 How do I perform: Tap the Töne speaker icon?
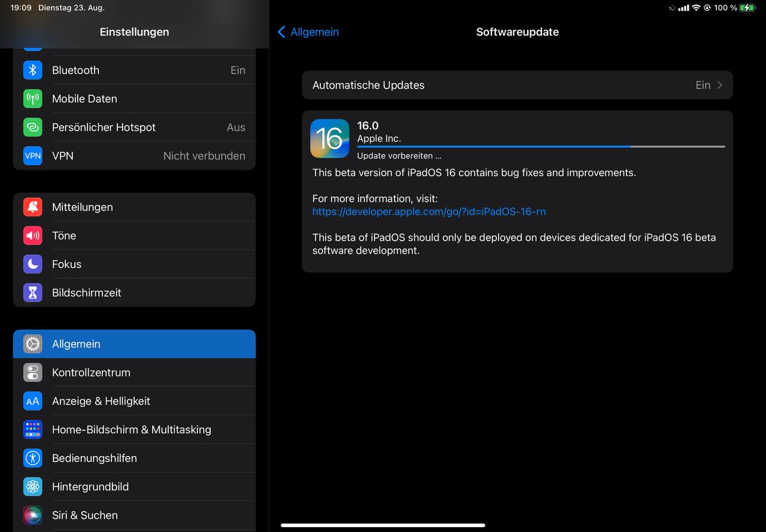click(x=33, y=236)
